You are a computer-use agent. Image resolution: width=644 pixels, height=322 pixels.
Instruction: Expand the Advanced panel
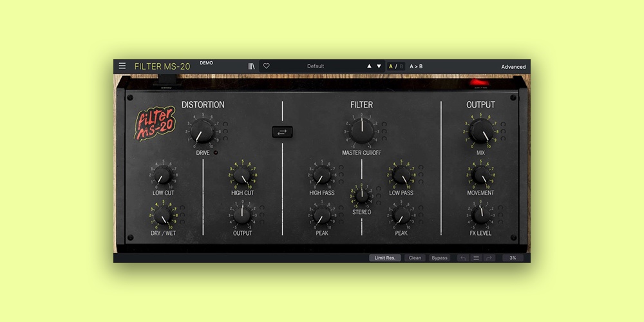pos(513,66)
